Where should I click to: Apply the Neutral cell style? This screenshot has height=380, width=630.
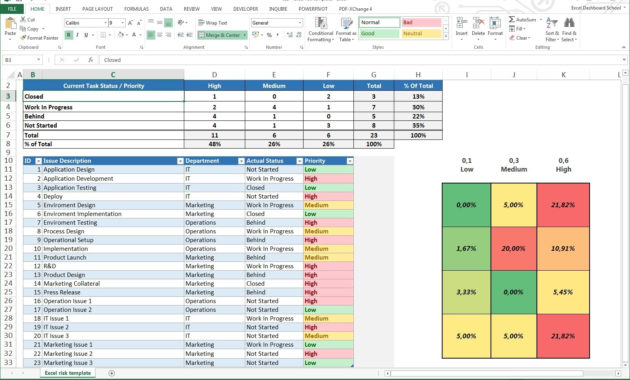(421, 34)
